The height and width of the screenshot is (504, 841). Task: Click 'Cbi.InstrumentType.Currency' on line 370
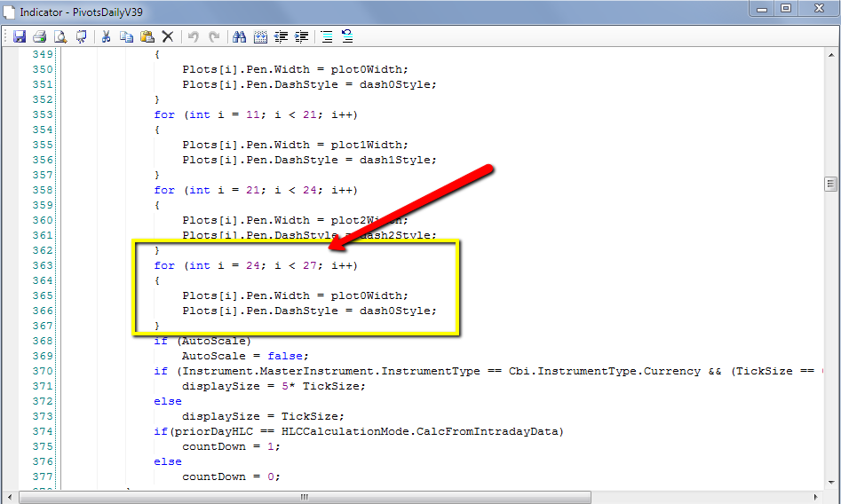605,371
